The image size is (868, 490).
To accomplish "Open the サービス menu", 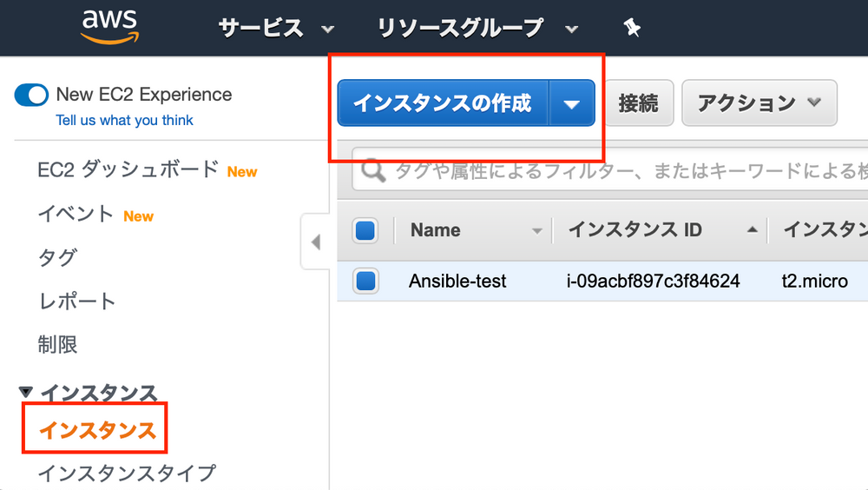I will [276, 28].
